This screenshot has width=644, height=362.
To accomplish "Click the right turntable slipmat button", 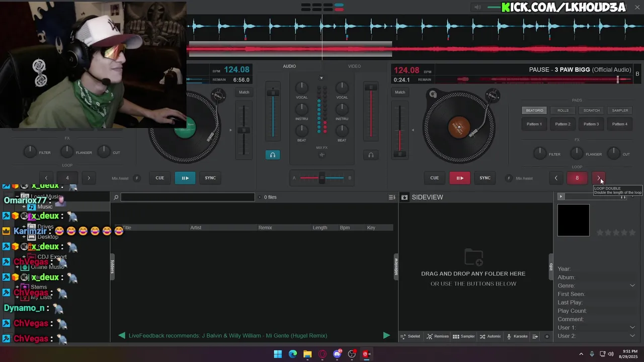I will coord(433,94).
